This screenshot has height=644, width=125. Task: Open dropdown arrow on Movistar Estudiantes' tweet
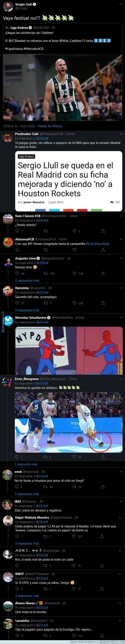pos(121,318)
